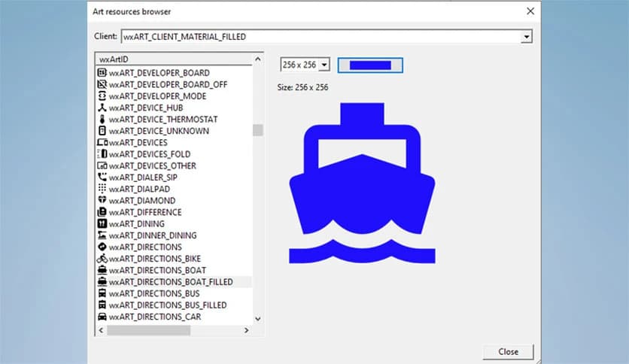The height and width of the screenshot is (364, 629).
Task: Select the wxART_DEVICE_THERMOSTAT text
Action: click(163, 119)
